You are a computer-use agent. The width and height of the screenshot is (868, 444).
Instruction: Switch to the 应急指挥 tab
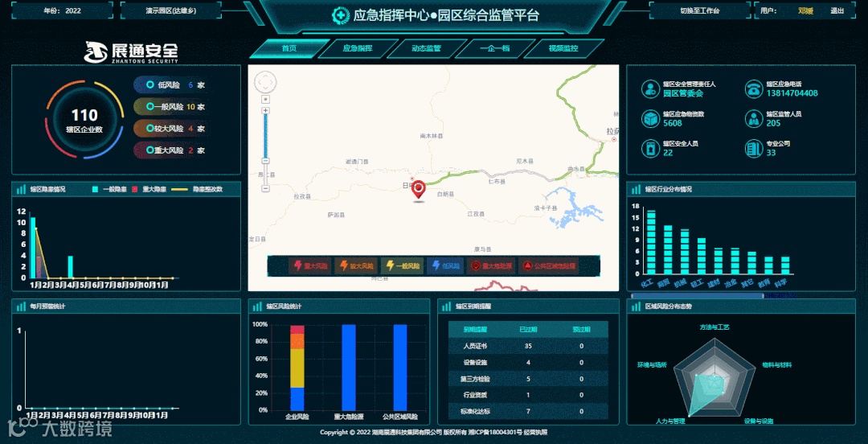(x=358, y=48)
